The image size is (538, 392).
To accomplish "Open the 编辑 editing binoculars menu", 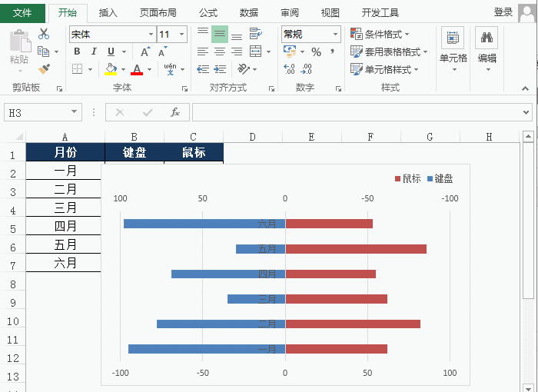I will [487, 49].
